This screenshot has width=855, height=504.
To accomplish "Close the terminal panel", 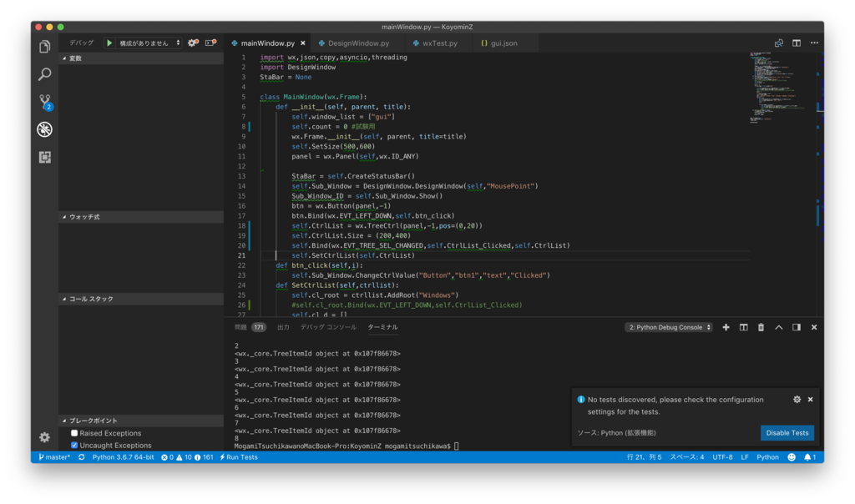I will pos(814,327).
